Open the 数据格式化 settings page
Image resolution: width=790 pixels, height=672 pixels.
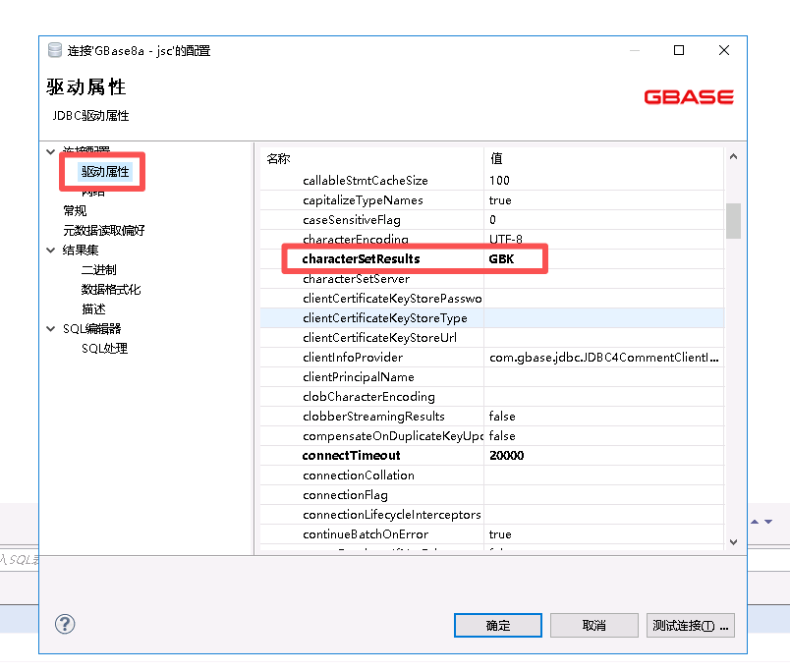pyautogui.click(x=111, y=289)
